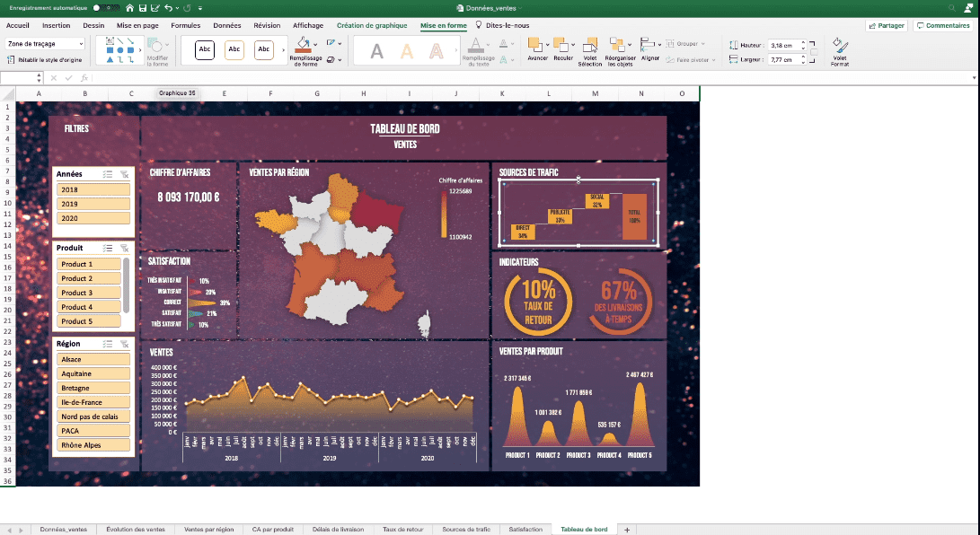Open the Tableau de bord sheet tab
The height and width of the screenshot is (535, 980).
[x=585, y=530]
